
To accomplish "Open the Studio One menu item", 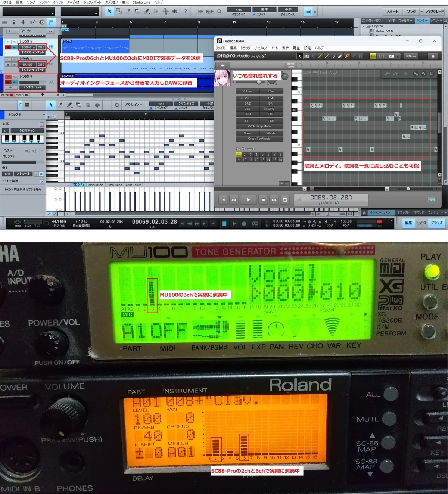I will tap(141, 2).
